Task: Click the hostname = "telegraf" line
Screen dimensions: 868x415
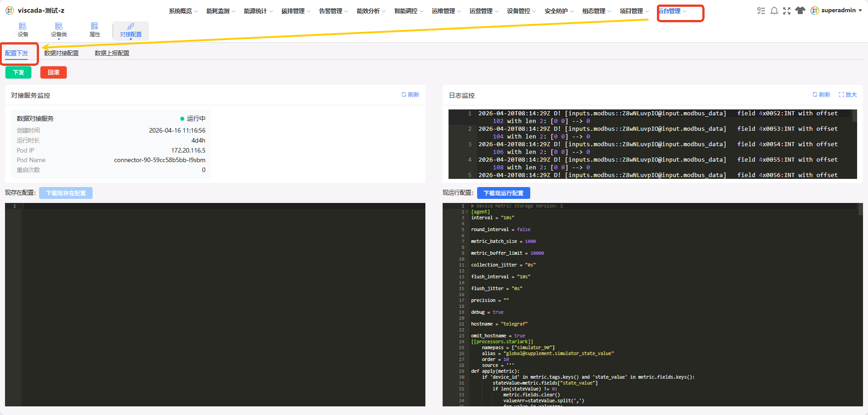Action: tap(499, 324)
